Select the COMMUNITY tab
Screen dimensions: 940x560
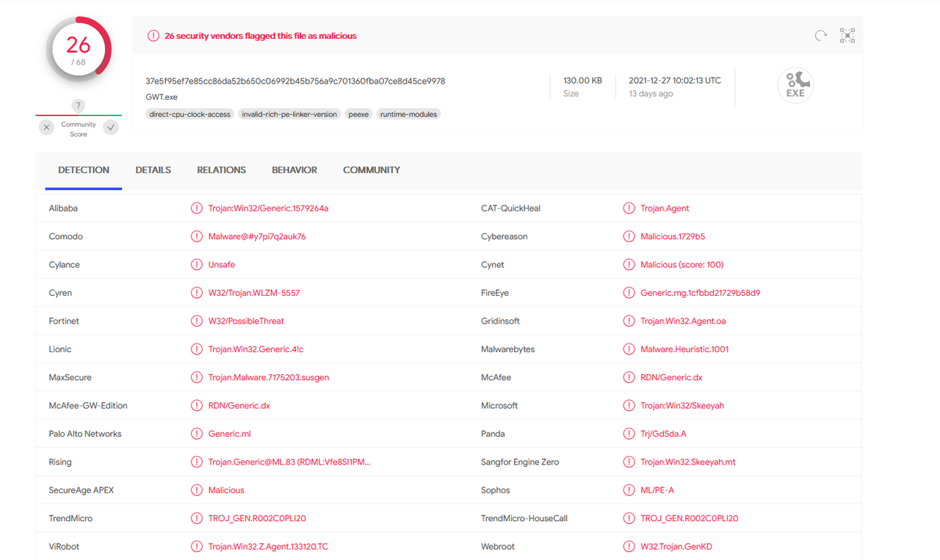(x=372, y=170)
